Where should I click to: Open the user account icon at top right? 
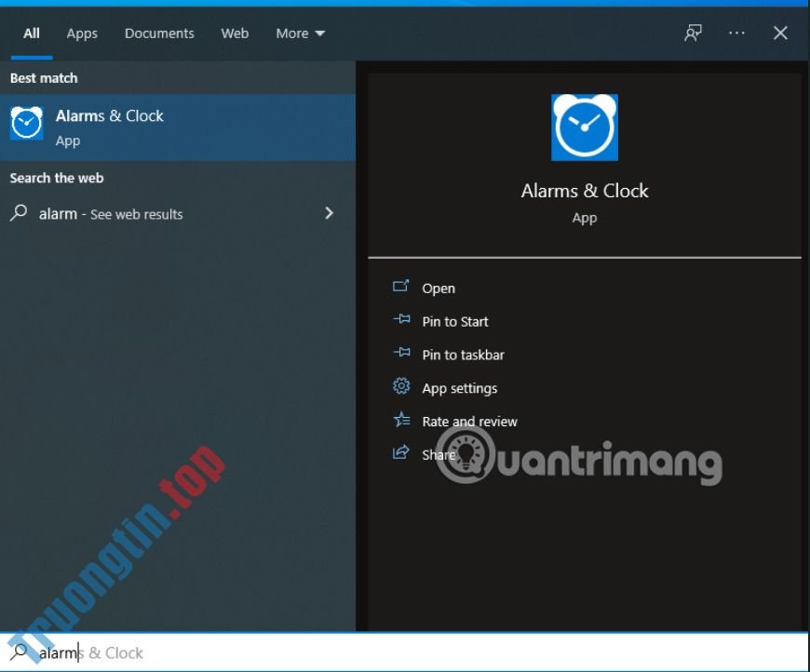pos(693,32)
